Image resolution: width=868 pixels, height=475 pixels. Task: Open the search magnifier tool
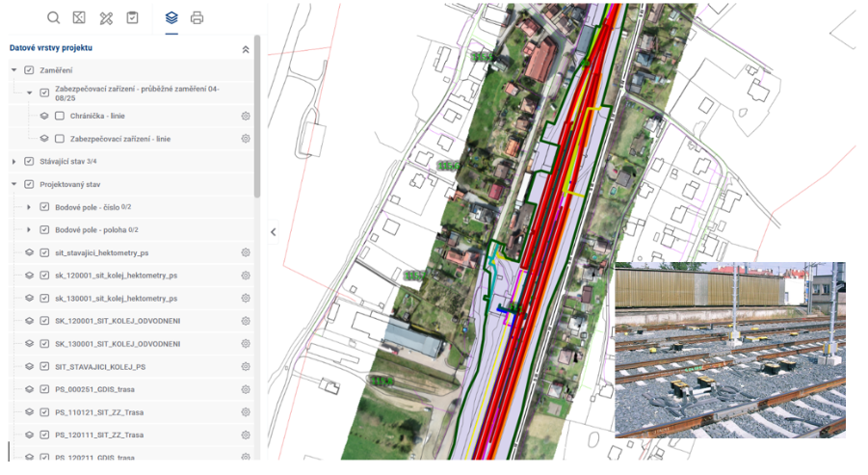pyautogui.click(x=54, y=17)
